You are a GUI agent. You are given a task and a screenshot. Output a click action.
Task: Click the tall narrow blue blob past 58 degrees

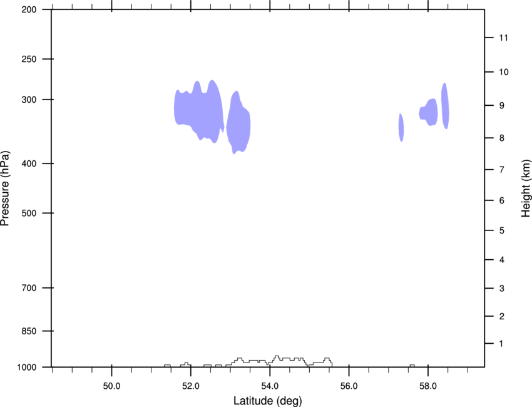(445, 106)
